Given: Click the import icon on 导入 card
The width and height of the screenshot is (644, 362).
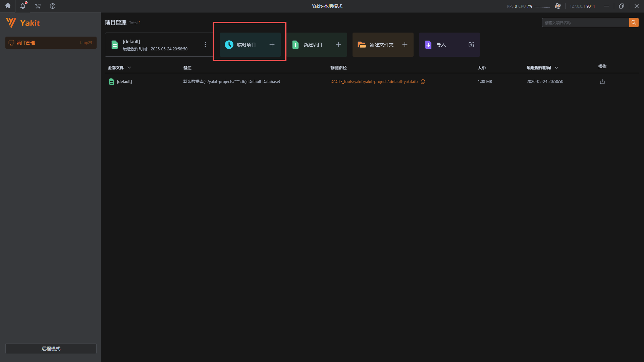Looking at the screenshot, I should (471, 45).
